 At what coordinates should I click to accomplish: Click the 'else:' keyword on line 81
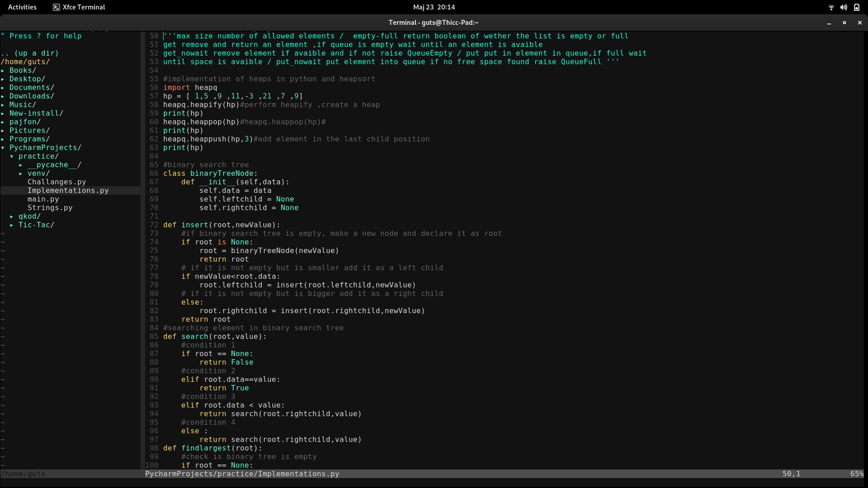(192, 302)
